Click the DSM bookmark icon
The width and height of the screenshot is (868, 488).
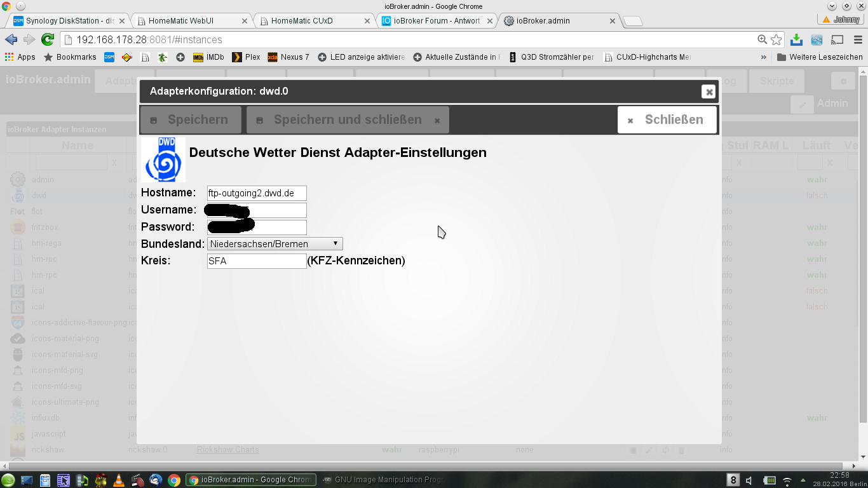pyautogui.click(x=109, y=57)
